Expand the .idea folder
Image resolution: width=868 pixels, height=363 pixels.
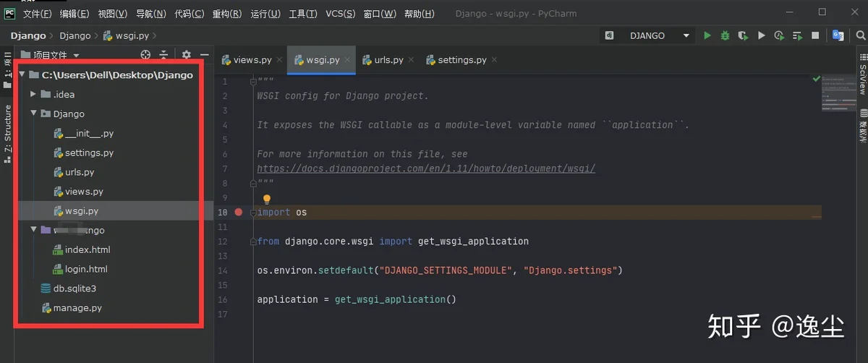[33, 94]
